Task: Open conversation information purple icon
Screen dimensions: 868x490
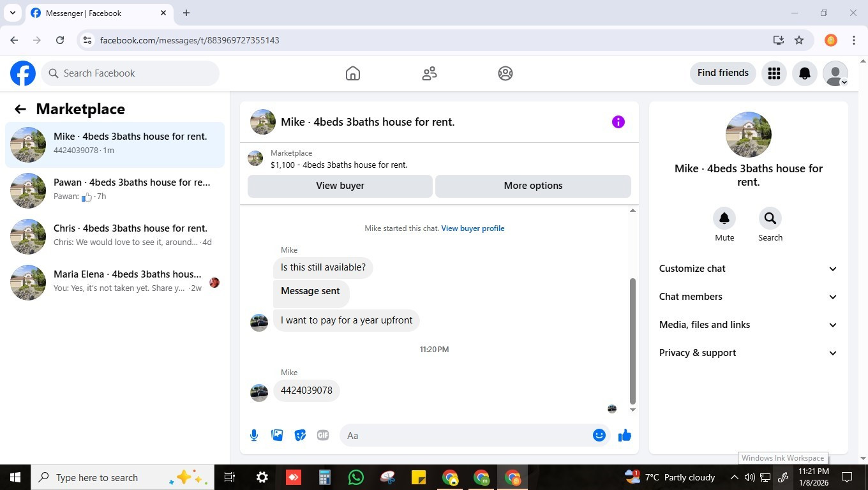Action: tap(618, 122)
